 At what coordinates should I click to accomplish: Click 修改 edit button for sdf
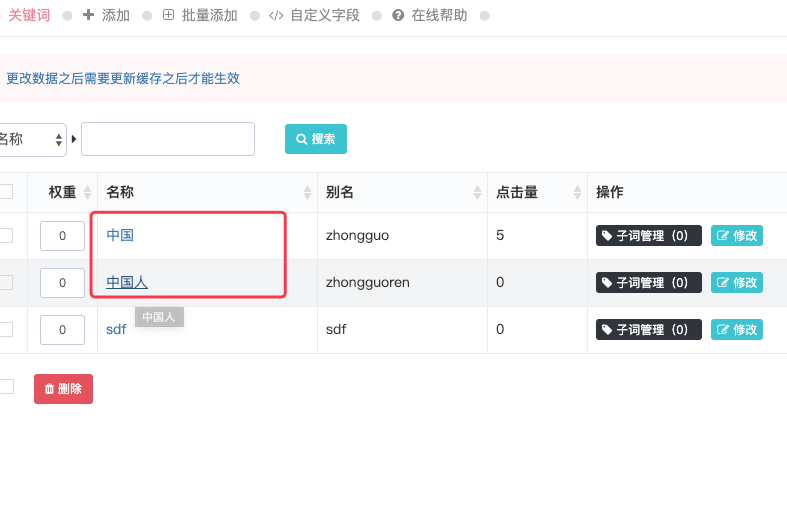pos(737,329)
